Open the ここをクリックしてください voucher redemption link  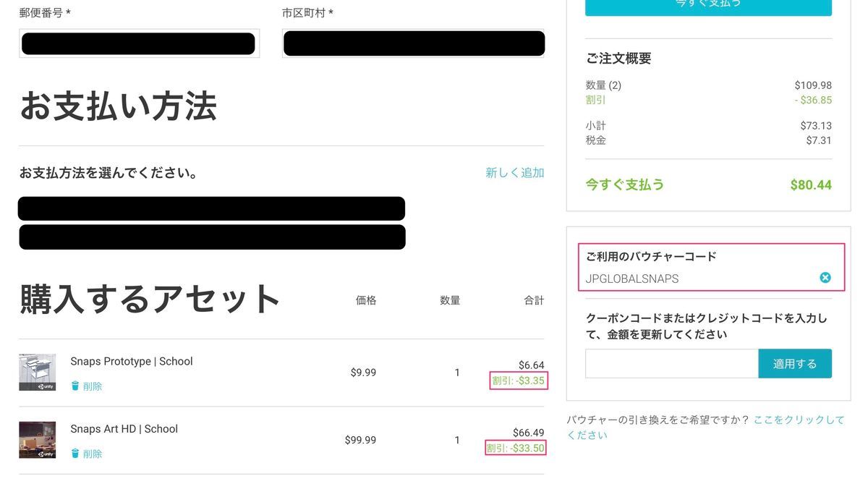click(x=705, y=428)
